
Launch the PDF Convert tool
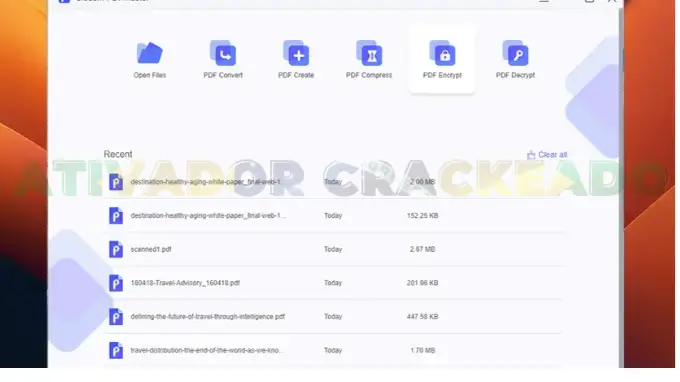click(x=223, y=53)
